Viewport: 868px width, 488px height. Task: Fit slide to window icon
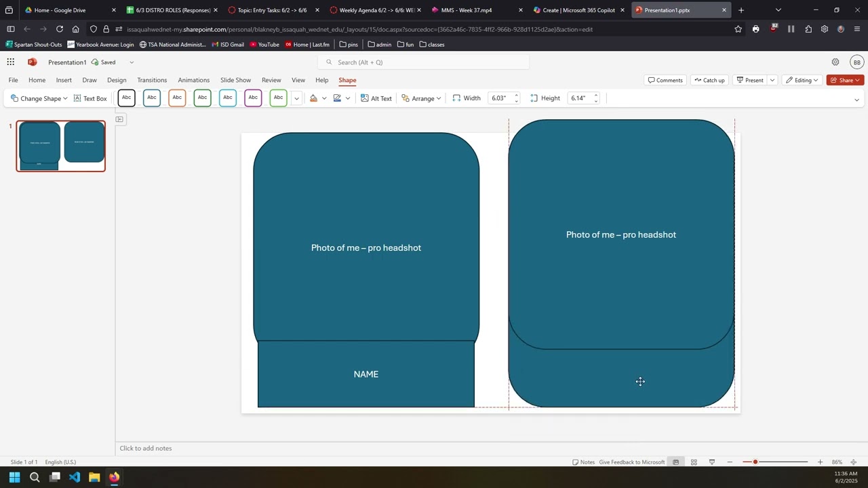(854, 462)
